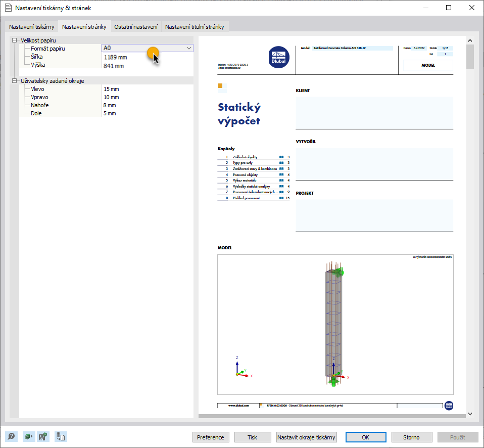Open Nastavení titulní stránky tab

195,27
